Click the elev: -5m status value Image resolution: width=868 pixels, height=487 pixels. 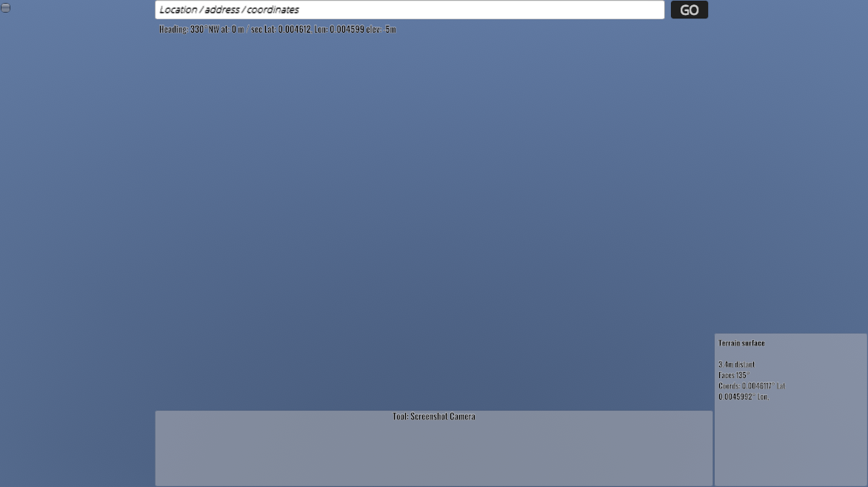pyautogui.click(x=382, y=30)
